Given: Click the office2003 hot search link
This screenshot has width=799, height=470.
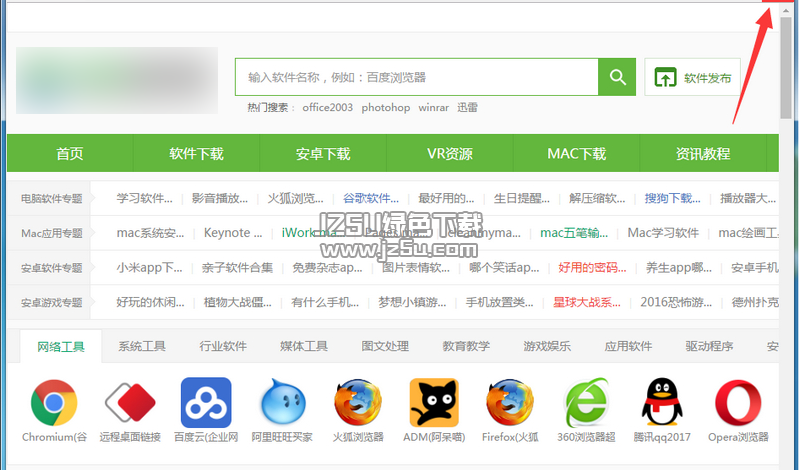Looking at the screenshot, I should click(328, 108).
